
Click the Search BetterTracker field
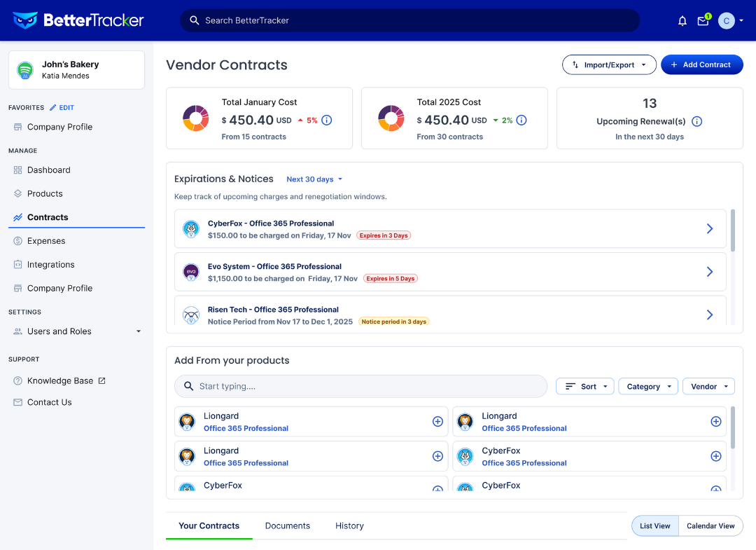(409, 20)
